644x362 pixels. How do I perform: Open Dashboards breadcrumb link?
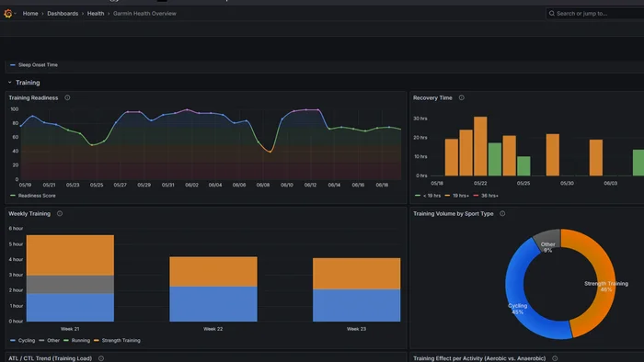(x=63, y=14)
